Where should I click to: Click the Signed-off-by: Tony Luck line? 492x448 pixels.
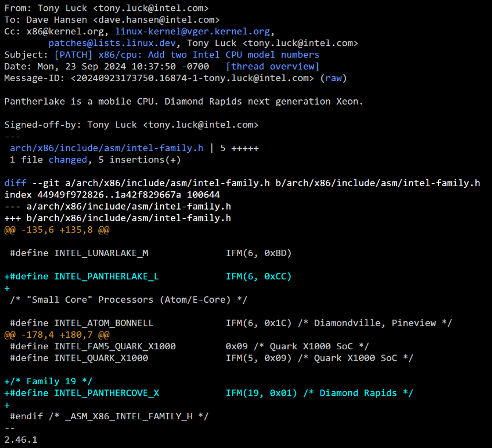tap(131, 125)
